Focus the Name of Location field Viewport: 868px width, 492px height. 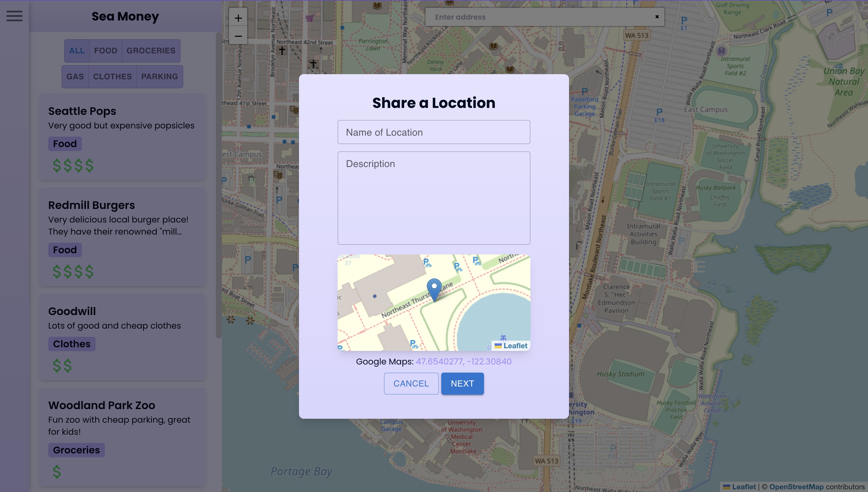tap(434, 132)
